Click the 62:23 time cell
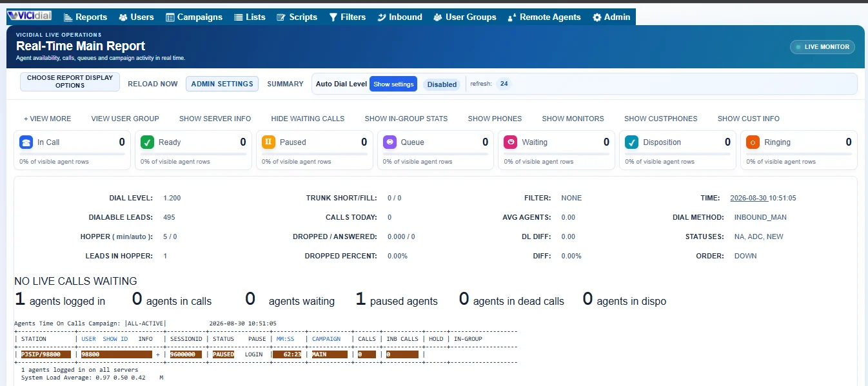Image resolution: width=868 pixels, height=386 pixels. pyautogui.click(x=288, y=354)
